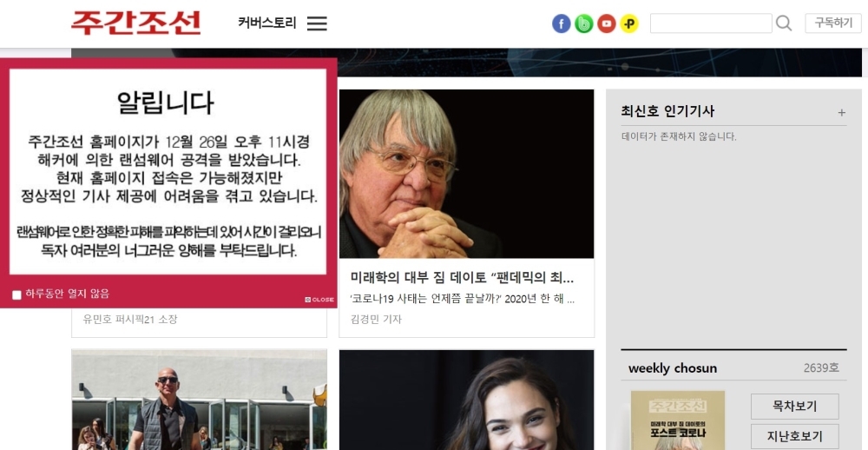Click the 목차보기 button

(795, 407)
